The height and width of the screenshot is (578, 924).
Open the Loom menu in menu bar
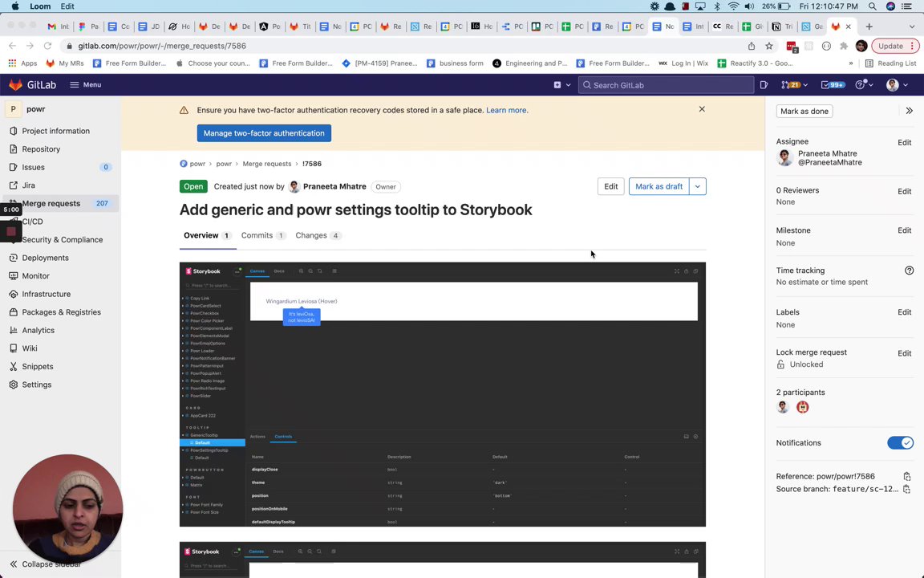click(40, 6)
